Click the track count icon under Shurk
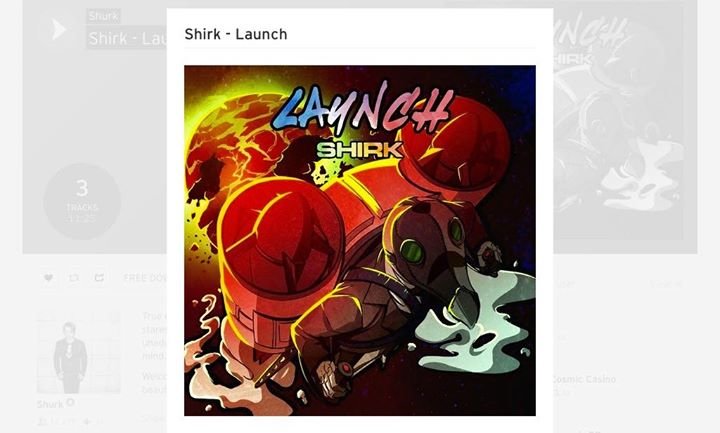Viewport: 720px width, 433px height. tap(87, 421)
